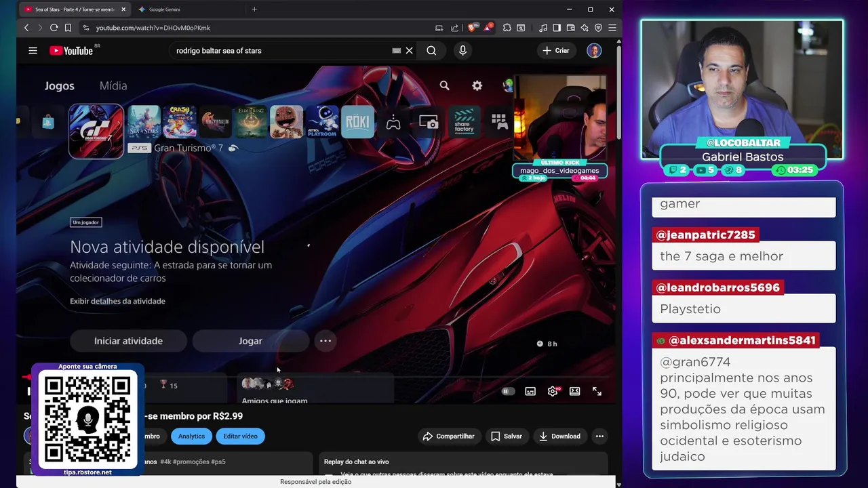Click the PS5 settings gear icon
The height and width of the screenshot is (488, 868).
(477, 85)
